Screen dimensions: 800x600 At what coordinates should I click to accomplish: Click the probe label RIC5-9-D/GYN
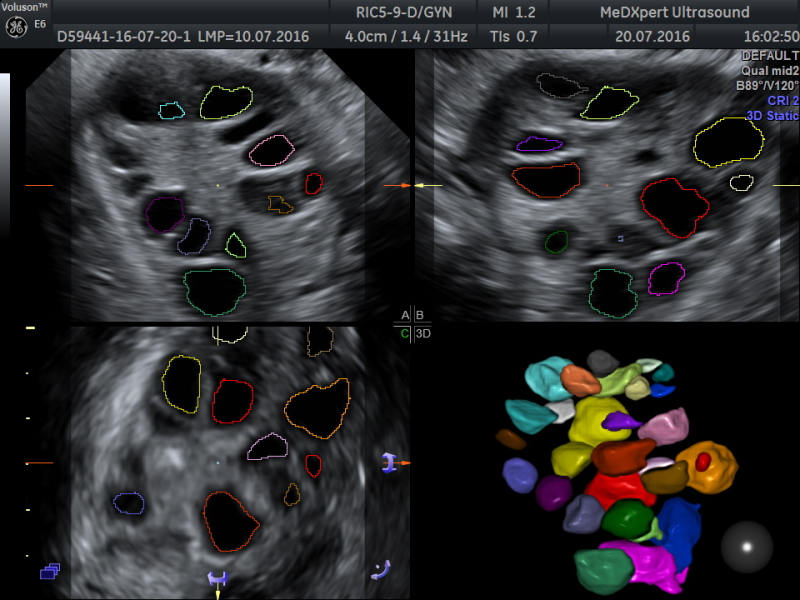[x=404, y=12]
